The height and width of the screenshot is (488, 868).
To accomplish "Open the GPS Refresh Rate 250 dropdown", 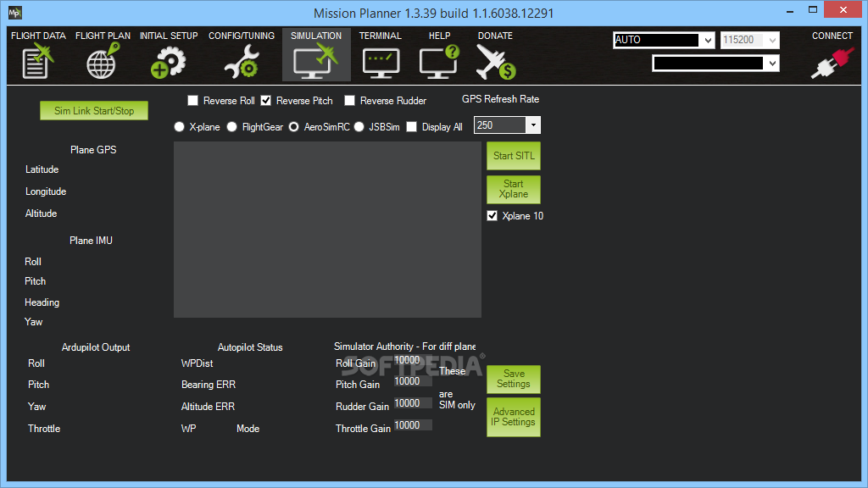I will tap(533, 125).
